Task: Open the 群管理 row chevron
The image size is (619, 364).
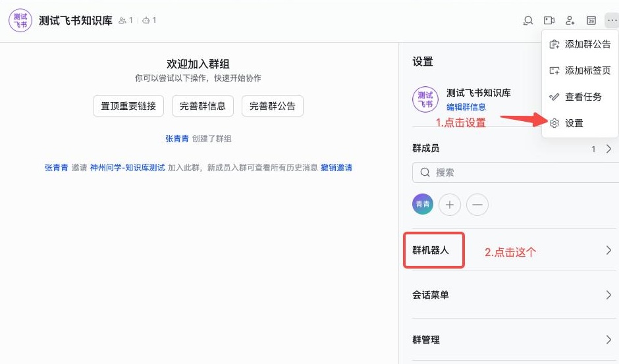Action: point(608,340)
